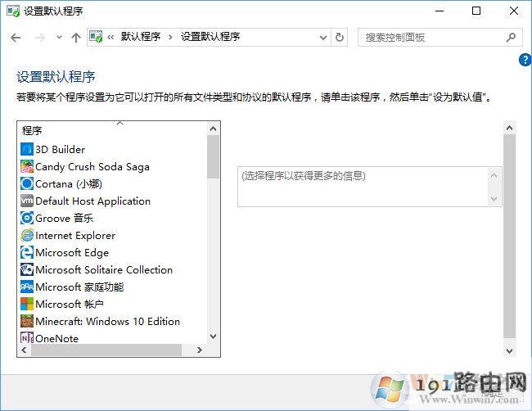Screen dimensions: 532x411
Task: Select the OneNote text entry
Action: tap(56, 338)
